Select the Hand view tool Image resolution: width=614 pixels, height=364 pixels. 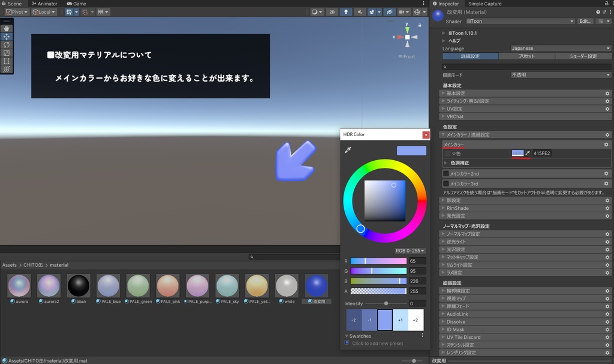[7, 29]
